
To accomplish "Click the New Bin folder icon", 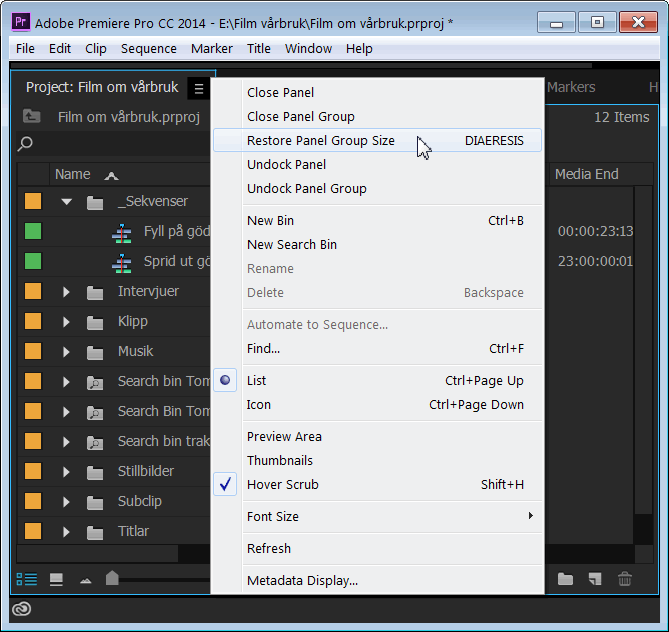I will click(x=566, y=579).
